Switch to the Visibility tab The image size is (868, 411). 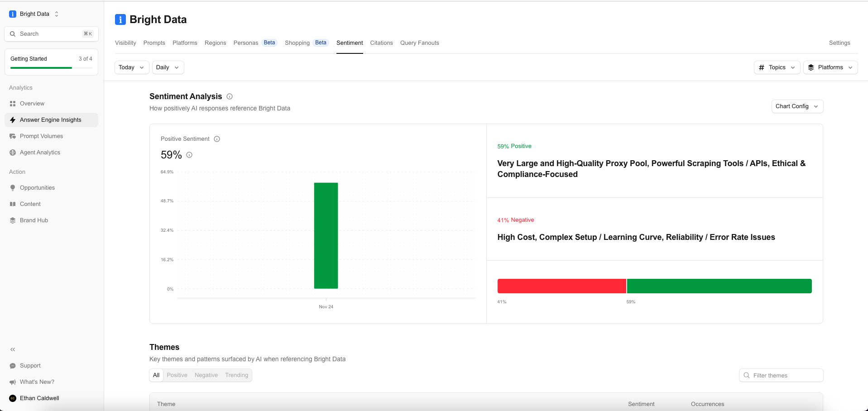(x=125, y=43)
